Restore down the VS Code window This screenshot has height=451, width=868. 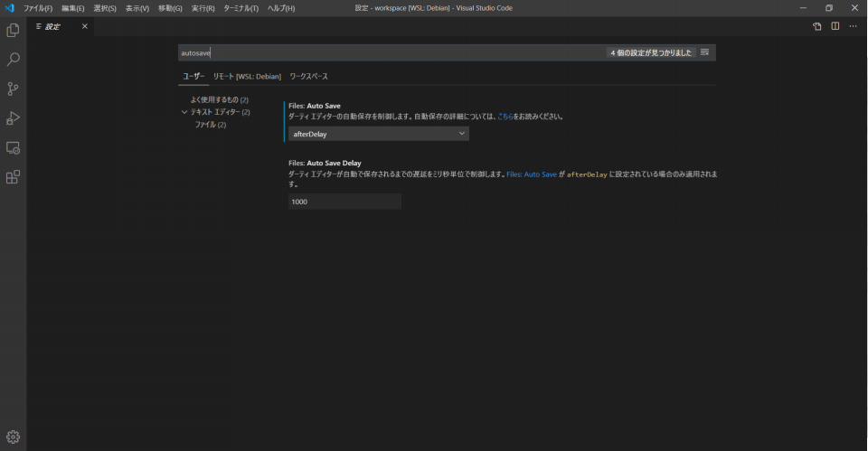click(829, 8)
